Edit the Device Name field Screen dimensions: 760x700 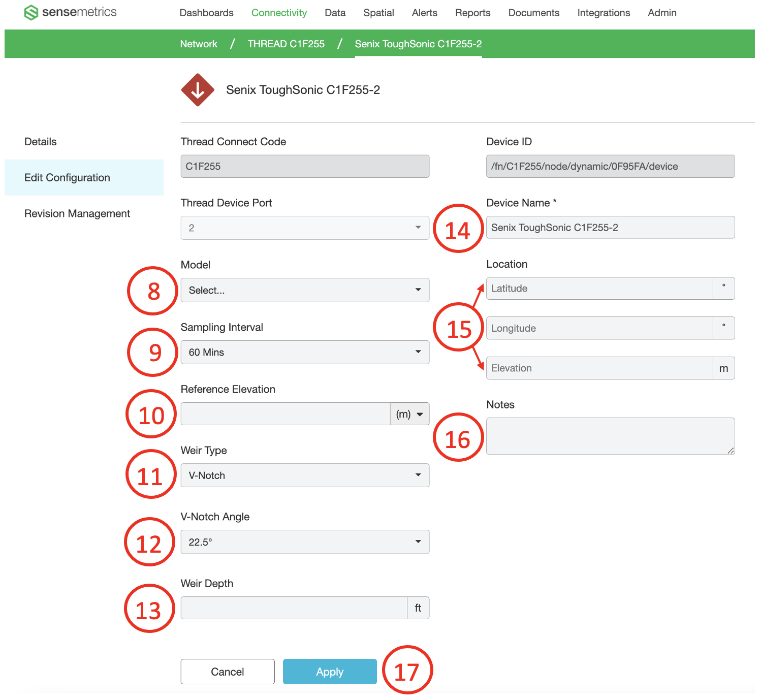point(610,228)
